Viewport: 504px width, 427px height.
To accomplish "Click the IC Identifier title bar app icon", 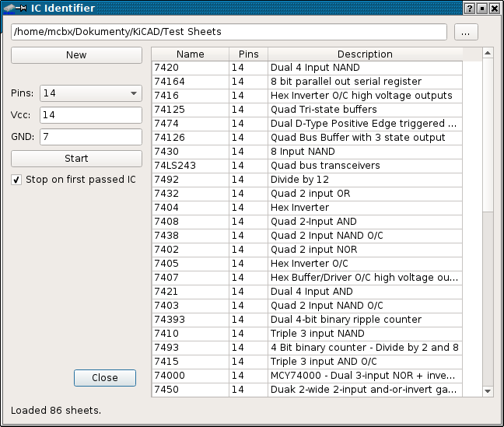I will [16, 8].
